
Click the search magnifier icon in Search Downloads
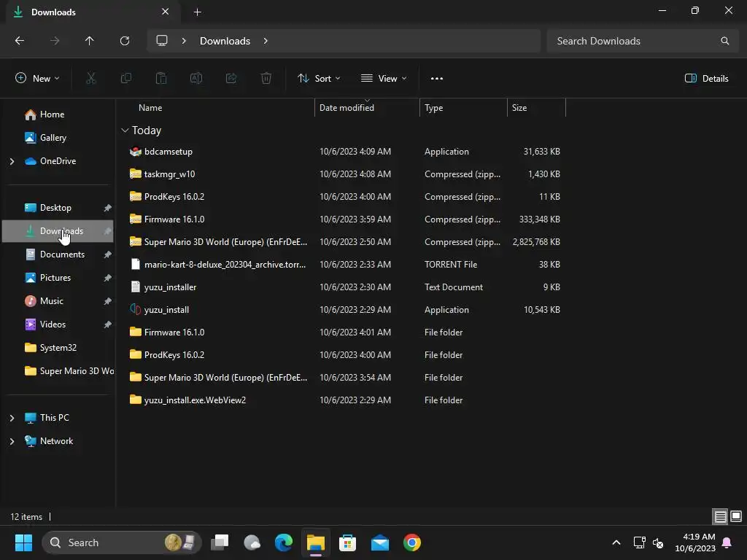click(x=724, y=41)
